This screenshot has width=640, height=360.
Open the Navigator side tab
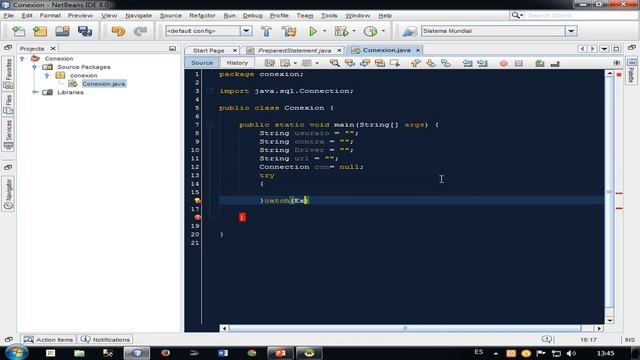pos(8,194)
